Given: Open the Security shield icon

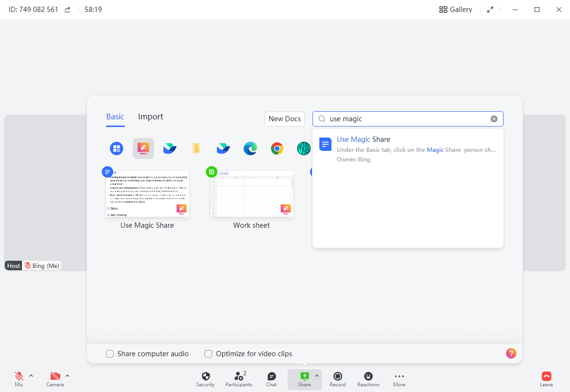Looking at the screenshot, I should click(205, 376).
